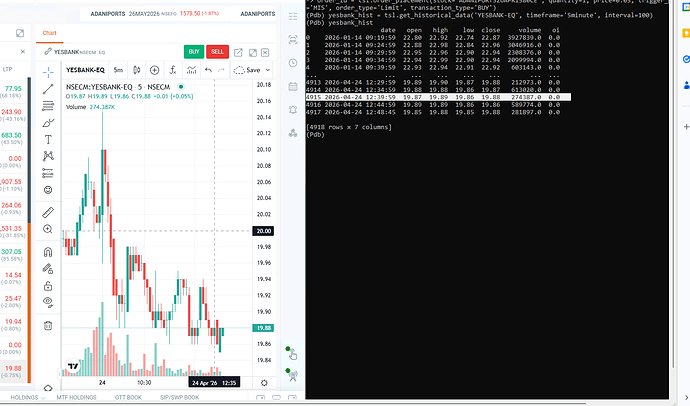Screen dimensions: 690x406
Task: Close the watchlist search with X
Action: point(23,51)
